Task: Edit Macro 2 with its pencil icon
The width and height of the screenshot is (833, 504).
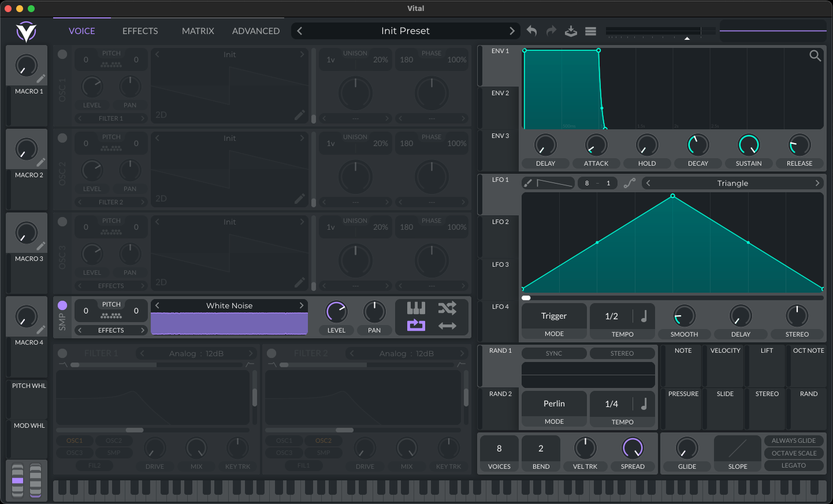Action: click(x=41, y=163)
